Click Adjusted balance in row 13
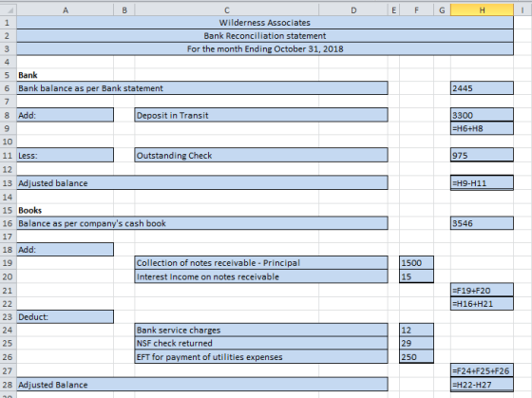This screenshot has height=398, width=532. [x=202, y=183]
